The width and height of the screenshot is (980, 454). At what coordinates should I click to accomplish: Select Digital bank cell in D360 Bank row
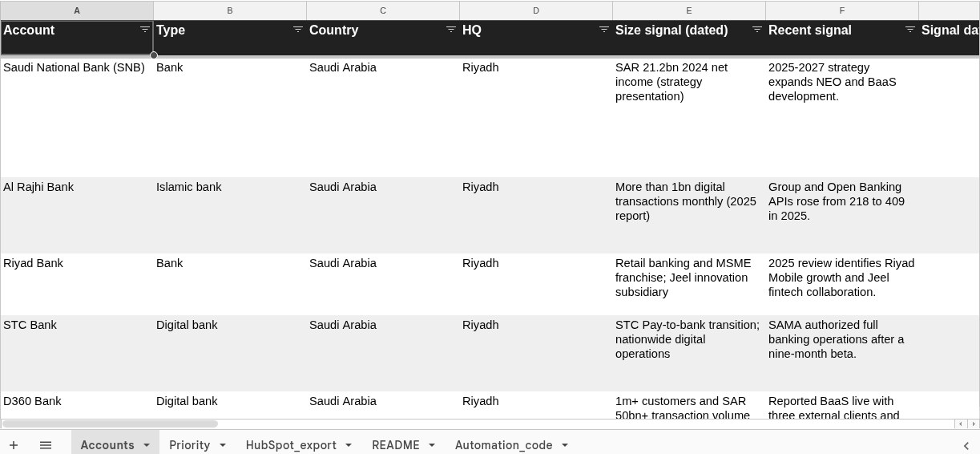230,405
